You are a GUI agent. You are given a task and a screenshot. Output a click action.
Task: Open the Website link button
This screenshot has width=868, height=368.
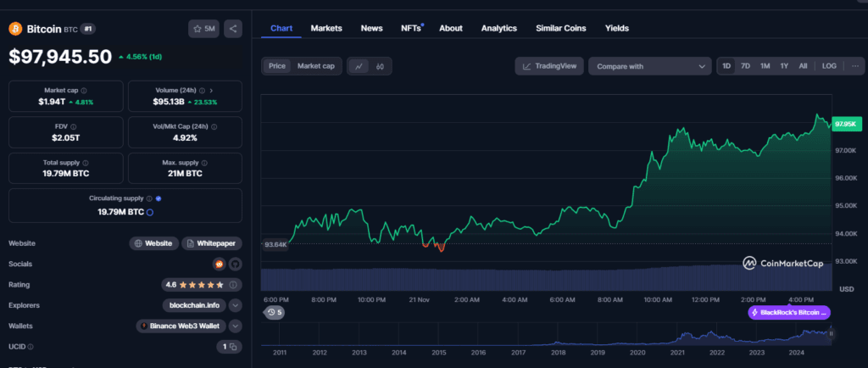[x=154, y=243]
